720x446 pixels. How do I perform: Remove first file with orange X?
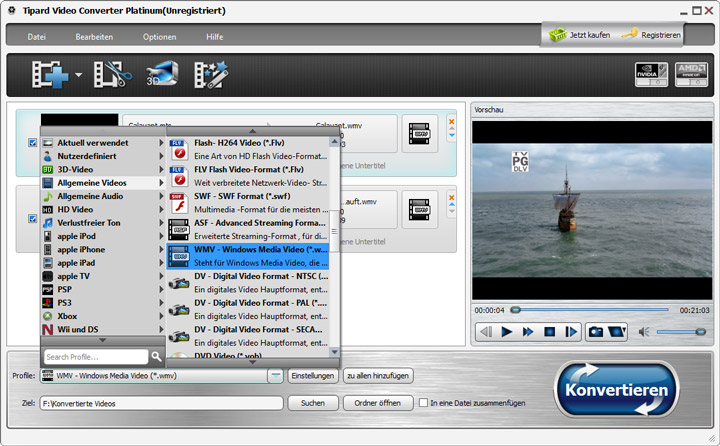pos(451,122)
